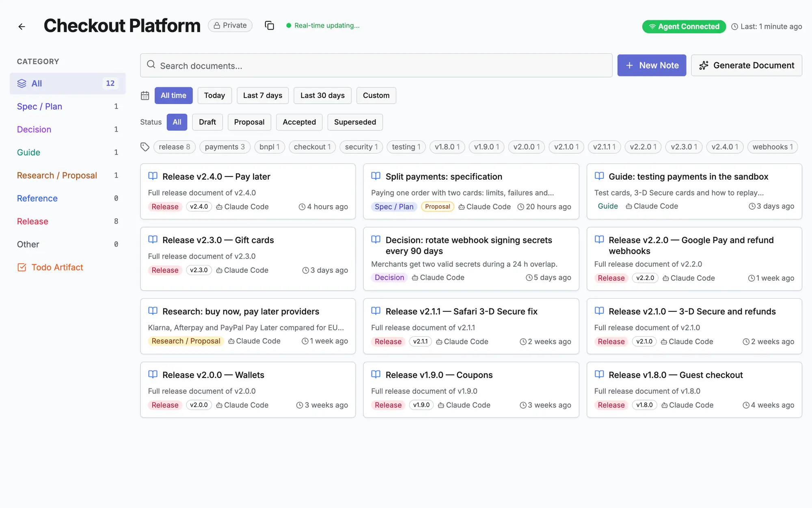Click the Search documents field

376,65
